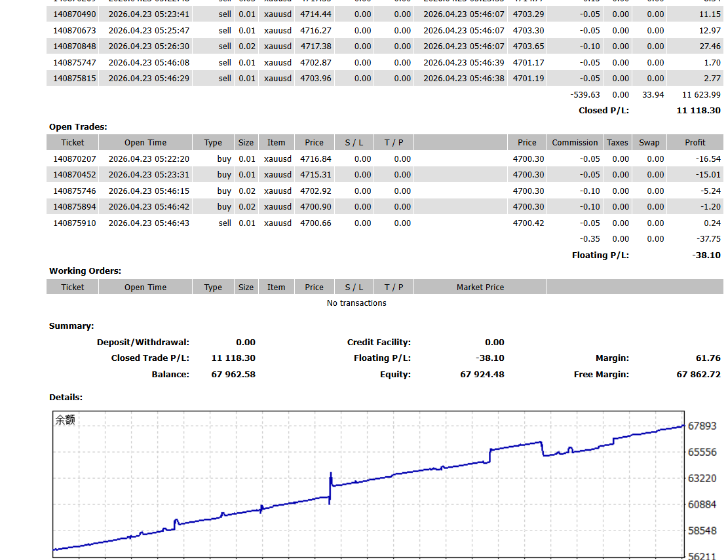728x560 pixels.
Task: Click current price 4700.42
Action: [x=528, y=223]
